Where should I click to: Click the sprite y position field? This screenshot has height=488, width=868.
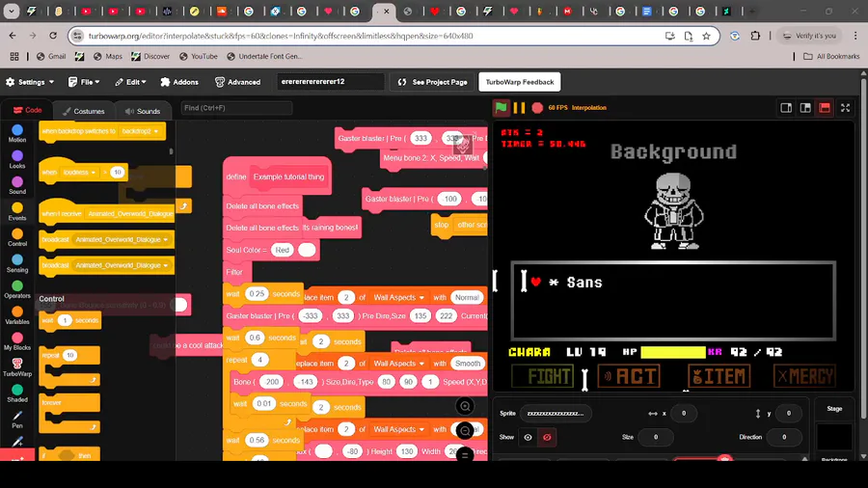click(x=788, y=414)
